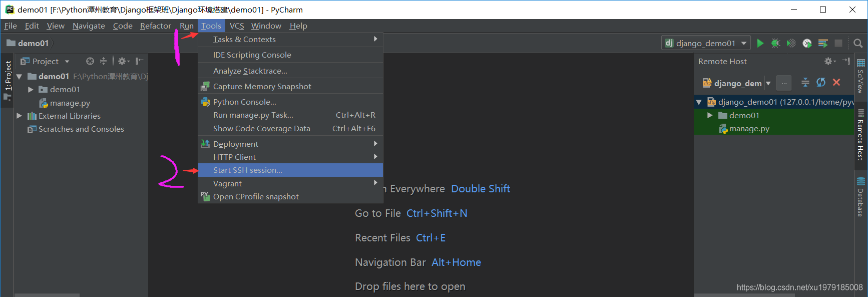Choose Capture Memory Snapshot
The image size is (868, 297).
291,86
